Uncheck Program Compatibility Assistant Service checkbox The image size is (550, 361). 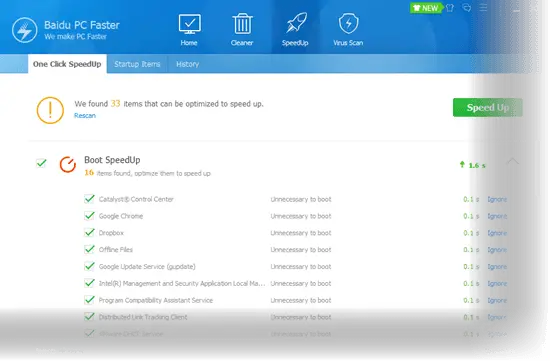(x=89, y=300)
